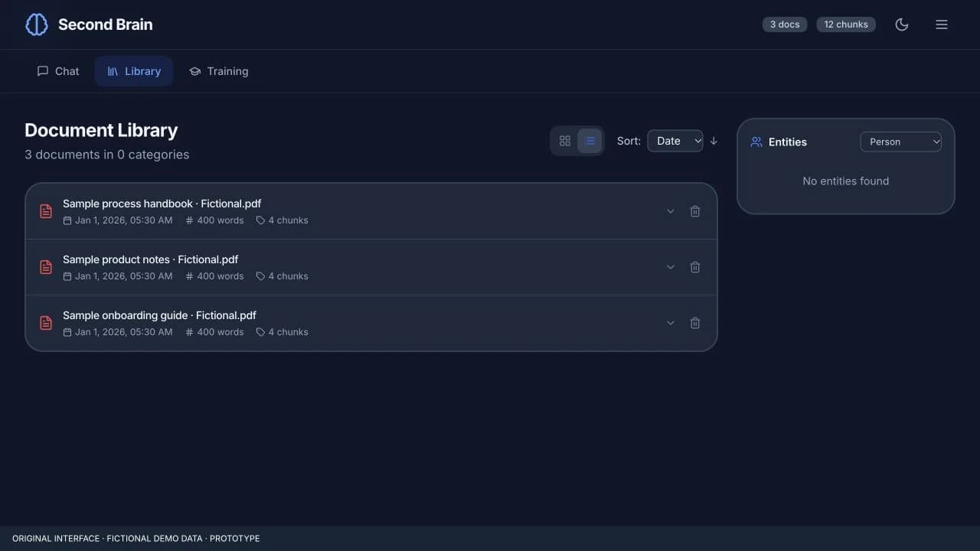Switch to the Chat tab

click(58, 71)
